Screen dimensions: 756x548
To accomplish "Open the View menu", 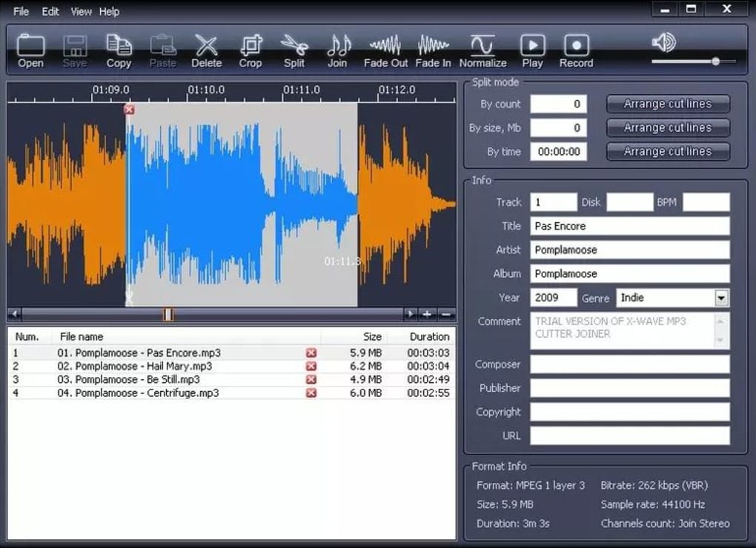I will pyautogui.click(x=81, y=11).
